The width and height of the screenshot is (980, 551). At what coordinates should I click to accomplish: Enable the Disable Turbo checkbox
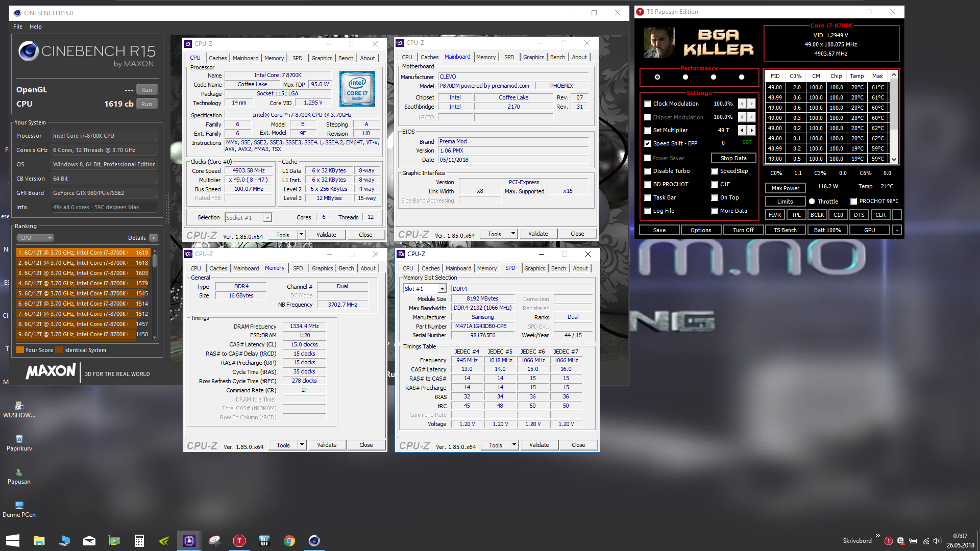[648, 171]
